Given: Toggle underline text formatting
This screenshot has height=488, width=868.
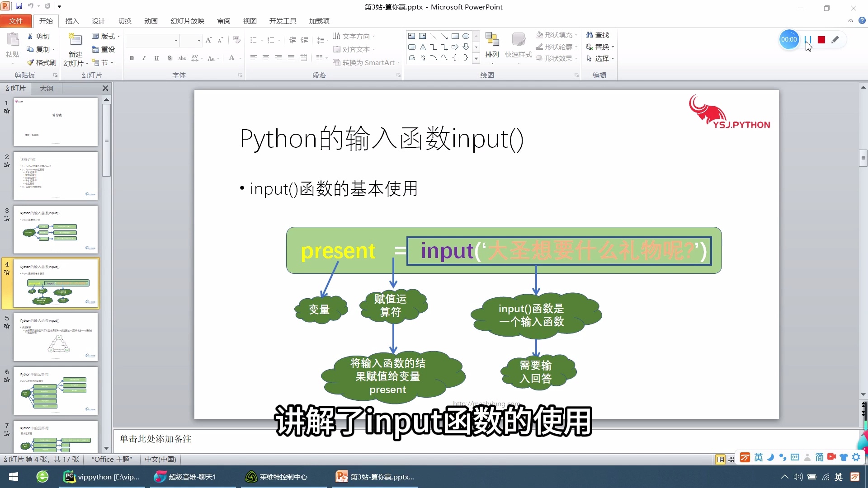Looking at the screenshot, I should pos(156,58).
